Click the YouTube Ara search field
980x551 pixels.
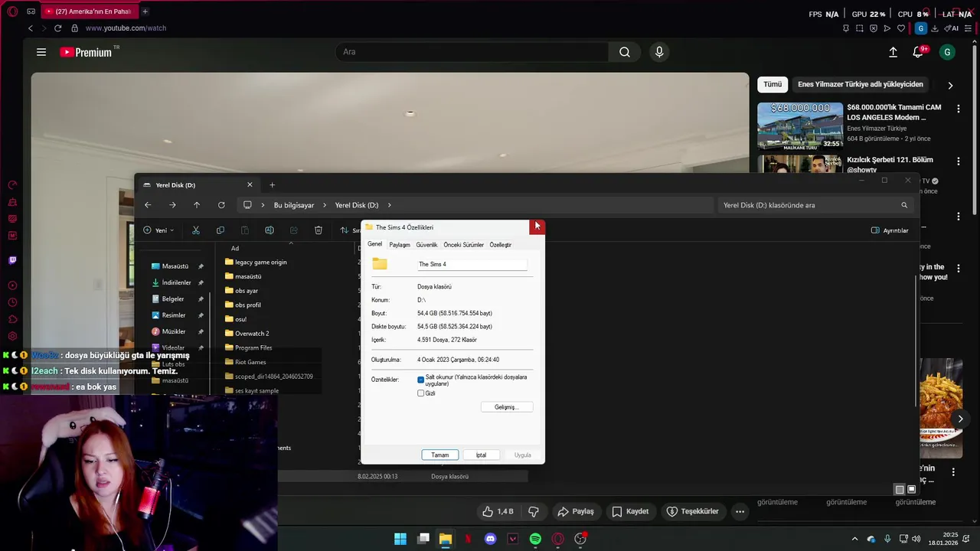tap(472, 52)
